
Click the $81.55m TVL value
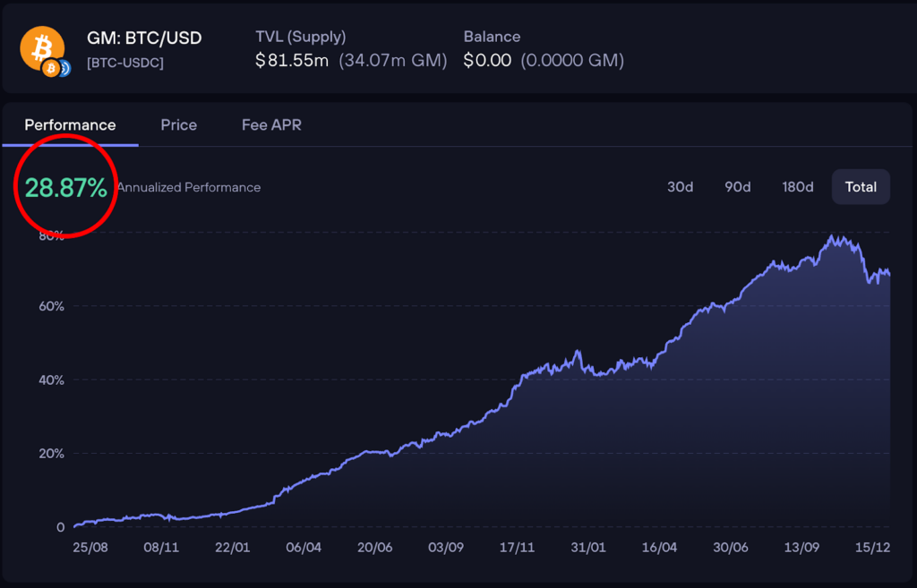click(x=292, y=61)
